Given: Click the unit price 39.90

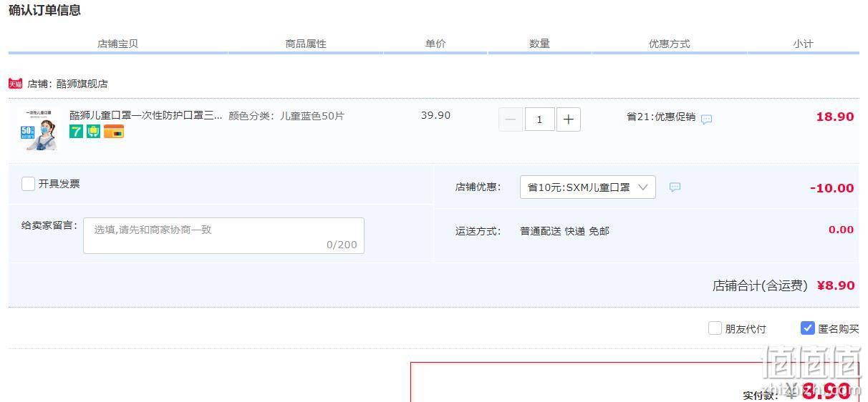Looking at the screenshot, I should [435, 115].
